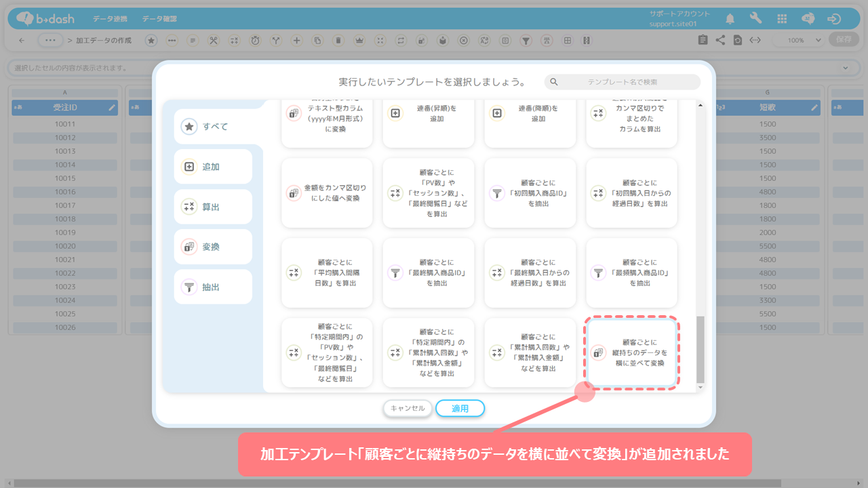Click the キャンセル button

(408, 408)
